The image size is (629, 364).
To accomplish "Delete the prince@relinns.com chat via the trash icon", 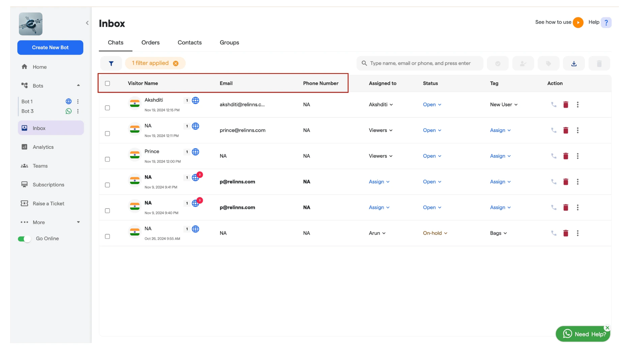I will [566, 130].
